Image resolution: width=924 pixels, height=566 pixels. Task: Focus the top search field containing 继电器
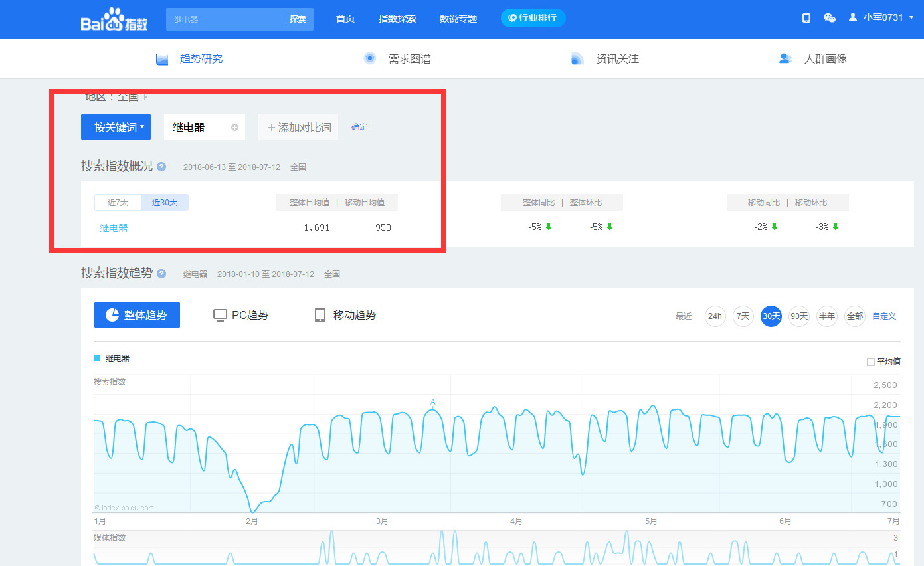click(225, 19)
